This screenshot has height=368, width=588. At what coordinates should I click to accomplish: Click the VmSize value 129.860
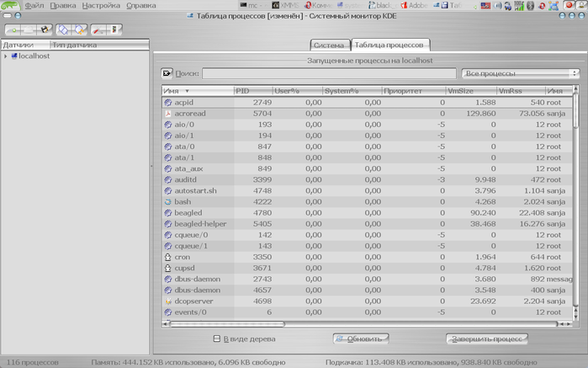pyautogui.click(x=481, y=114)
